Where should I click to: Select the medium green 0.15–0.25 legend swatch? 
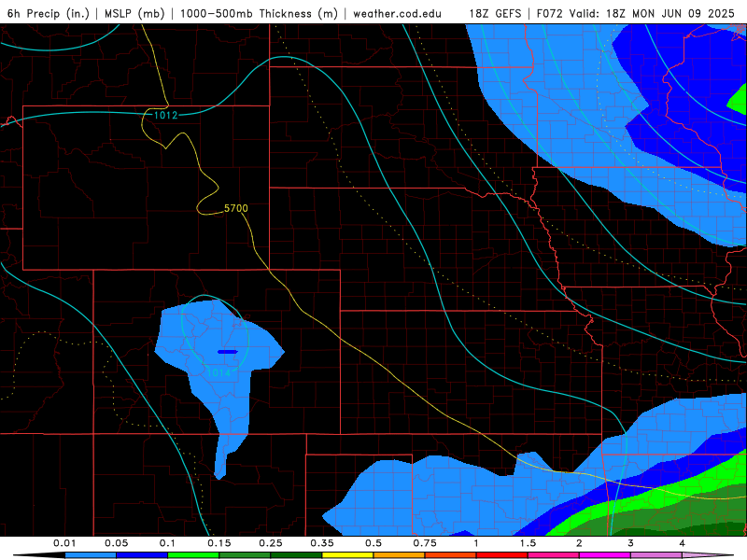click(245, 555)
